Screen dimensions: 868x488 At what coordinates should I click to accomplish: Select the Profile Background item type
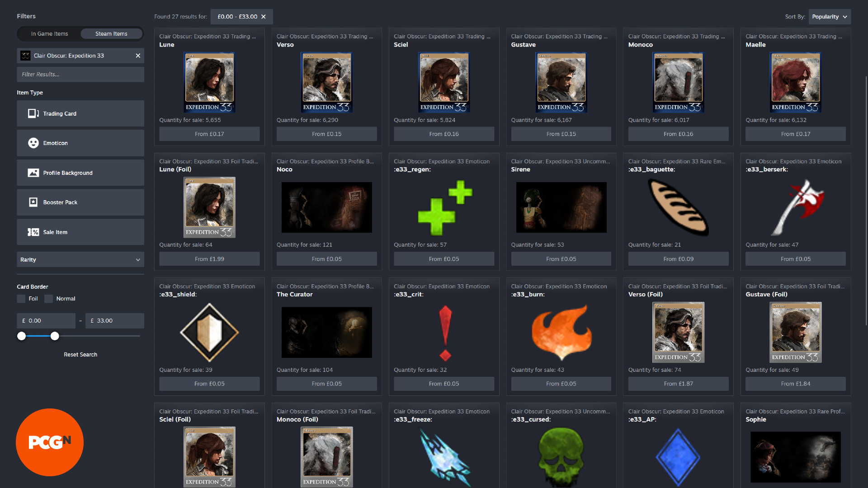tap(80, 173)
